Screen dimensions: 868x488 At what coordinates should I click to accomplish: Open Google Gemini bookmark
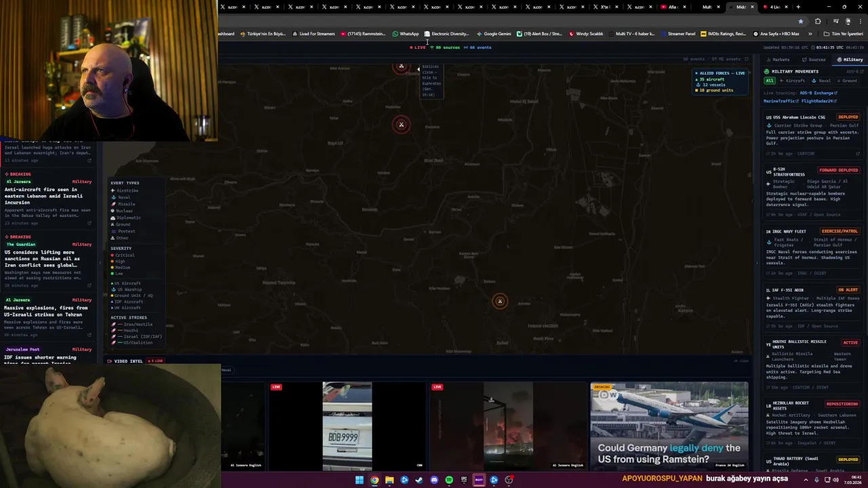click(494, 33)
